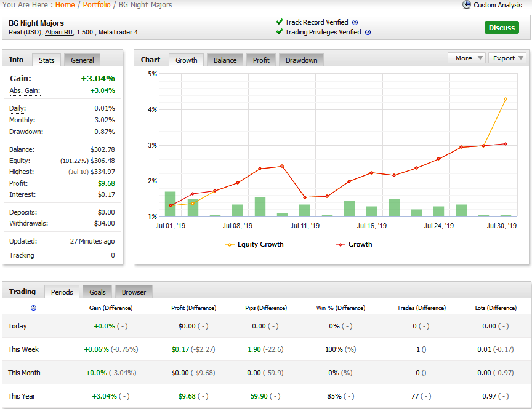Click the Profit (Difference) column header
The height and width of the screenshot is (409, 532).
tap(193, 308)
